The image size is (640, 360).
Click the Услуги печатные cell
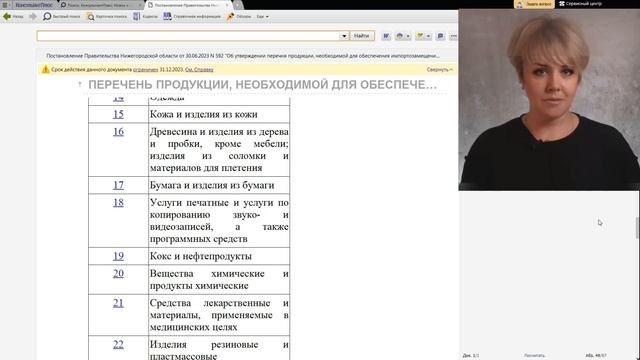pos(219,221)
